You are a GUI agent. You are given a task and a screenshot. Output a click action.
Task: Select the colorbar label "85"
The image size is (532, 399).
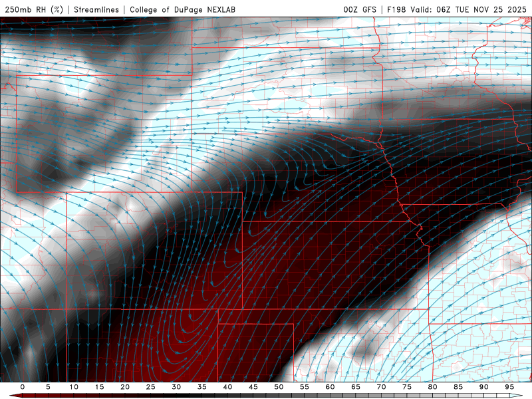click(458, 387)
